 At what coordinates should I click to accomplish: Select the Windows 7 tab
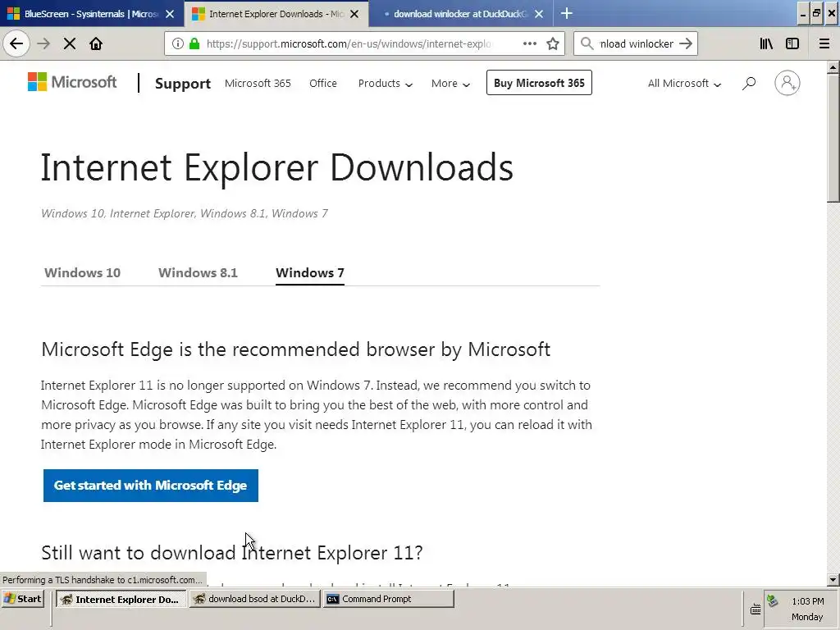point(309,272)
